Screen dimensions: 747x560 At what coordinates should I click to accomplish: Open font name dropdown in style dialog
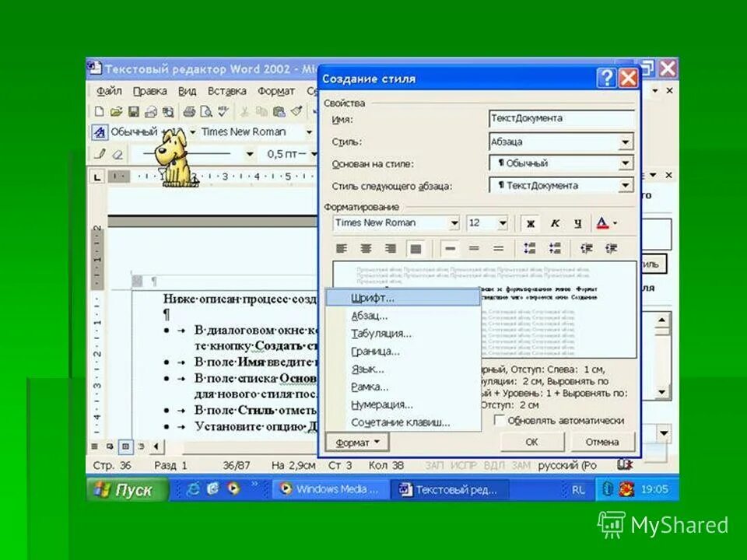454,223
